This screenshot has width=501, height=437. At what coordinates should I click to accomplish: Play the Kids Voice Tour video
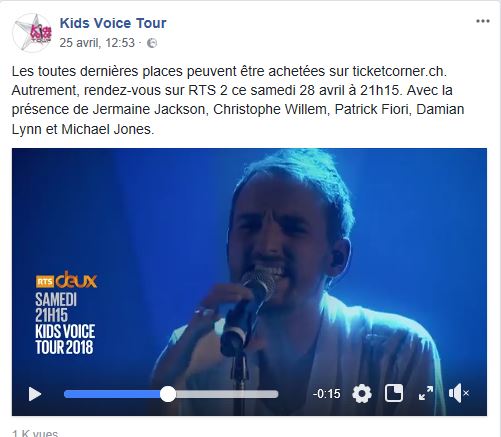point(35,394)
